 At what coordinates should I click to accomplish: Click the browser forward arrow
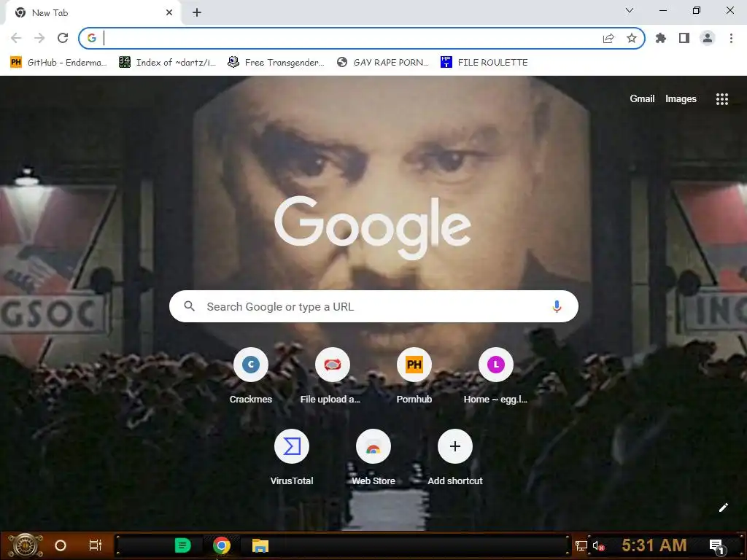click(x=39, y=38)
